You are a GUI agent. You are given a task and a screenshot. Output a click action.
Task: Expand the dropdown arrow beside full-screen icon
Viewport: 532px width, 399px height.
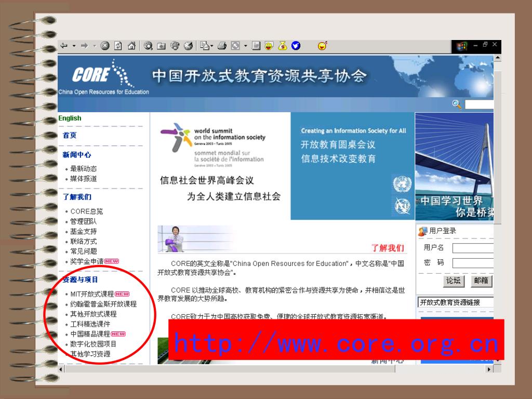click(x=245, y=46)
